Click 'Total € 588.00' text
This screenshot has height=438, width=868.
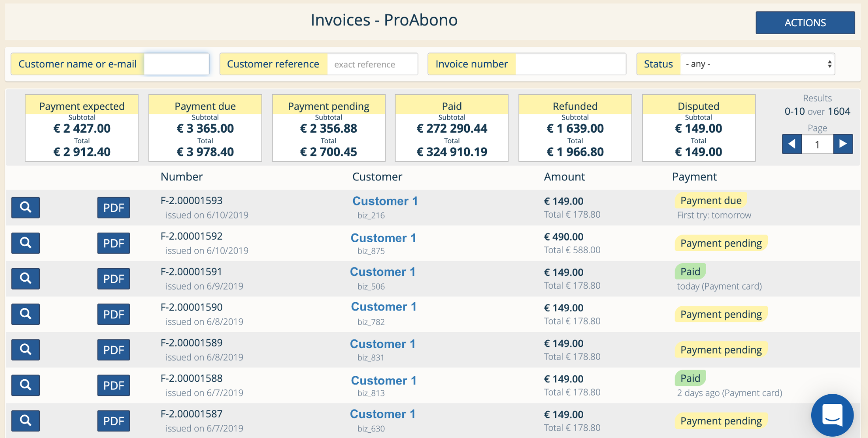(572, 250)
